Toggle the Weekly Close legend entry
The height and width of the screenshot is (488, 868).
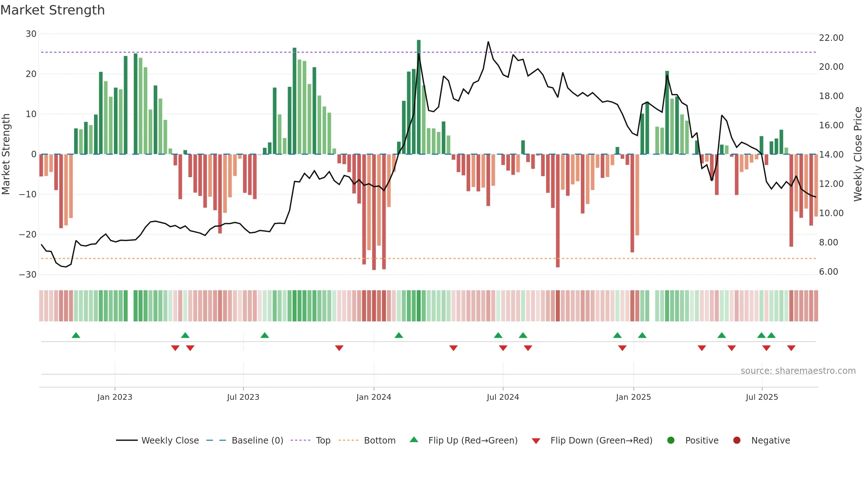coord(157,440)
